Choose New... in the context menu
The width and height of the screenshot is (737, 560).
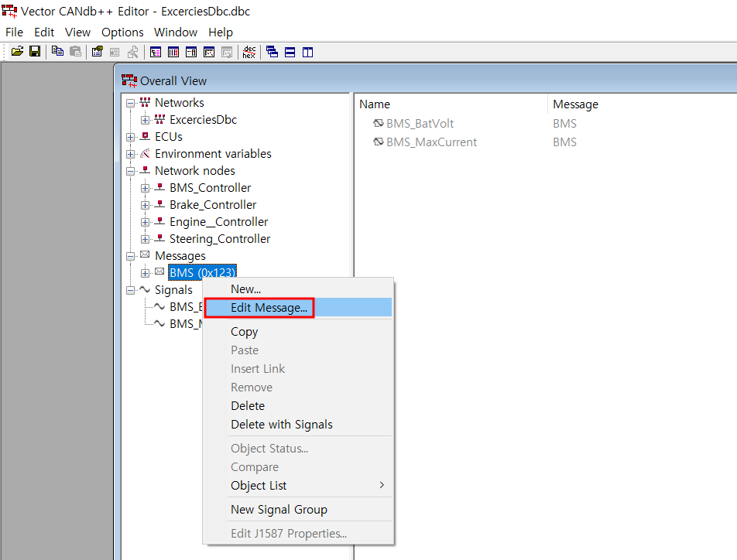coord(299,289)
